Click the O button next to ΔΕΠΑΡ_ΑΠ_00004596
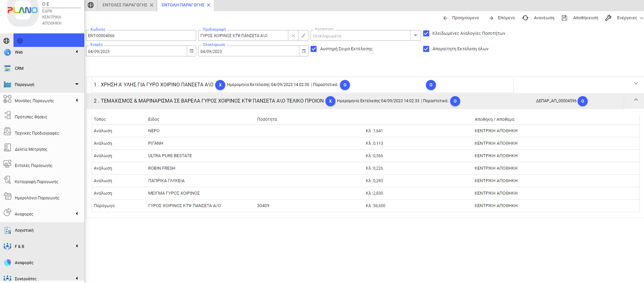This screenshot has width=644, height=283. click(x=583, y=101)
